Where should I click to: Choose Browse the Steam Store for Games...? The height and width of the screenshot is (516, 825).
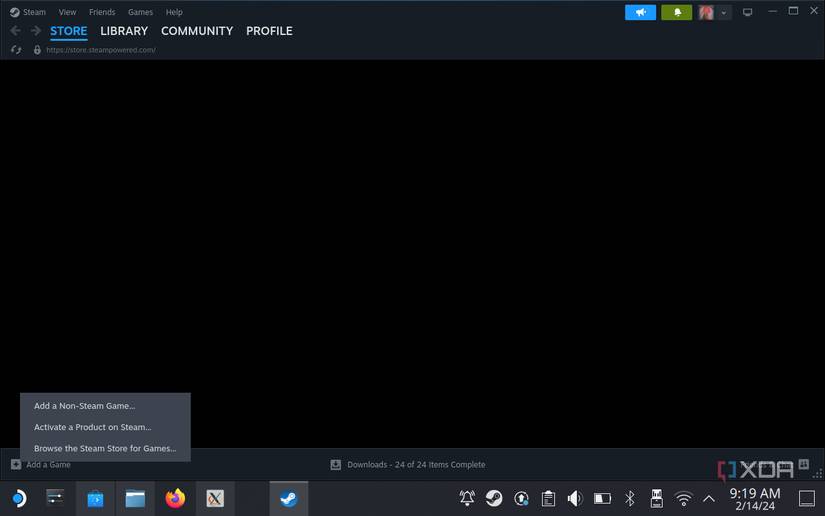pos(105,449)
